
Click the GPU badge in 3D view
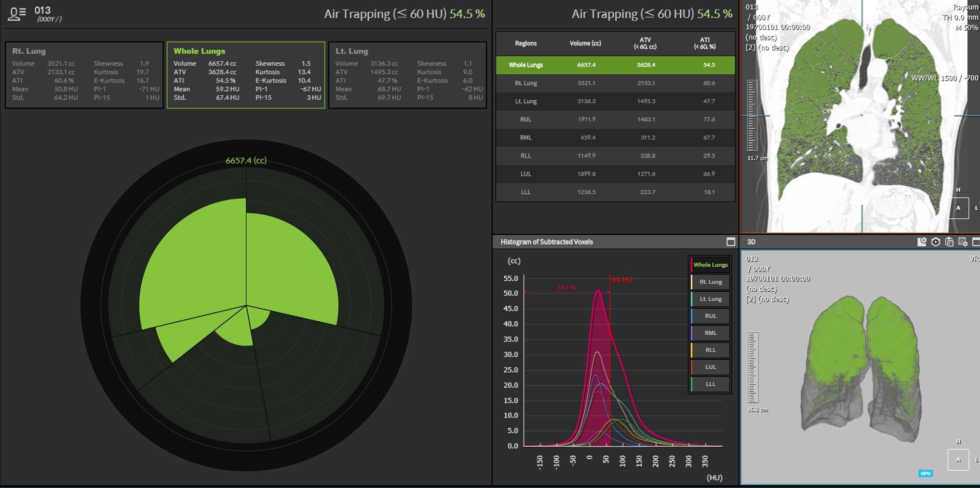(x=925, y=474)
